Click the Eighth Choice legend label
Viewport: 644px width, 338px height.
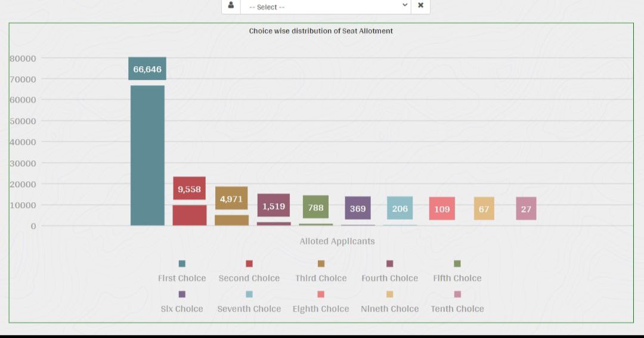pos(321,309)
